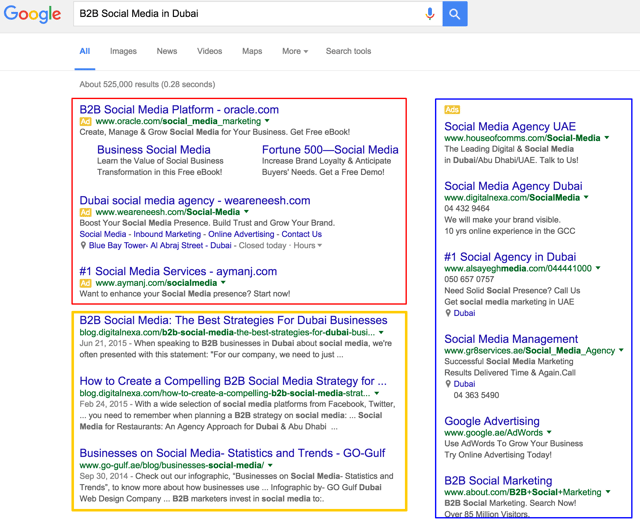Expand arrow beside digitalnexa.com/SocialMedia URL
The width and height of the screenshot is (640, 519).
587,197
